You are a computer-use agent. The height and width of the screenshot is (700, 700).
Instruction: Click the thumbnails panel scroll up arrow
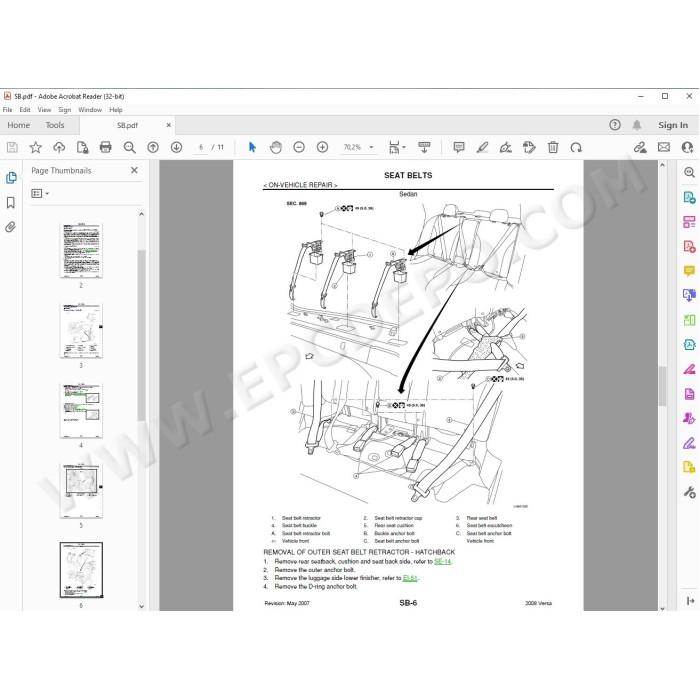coord(142,214)
